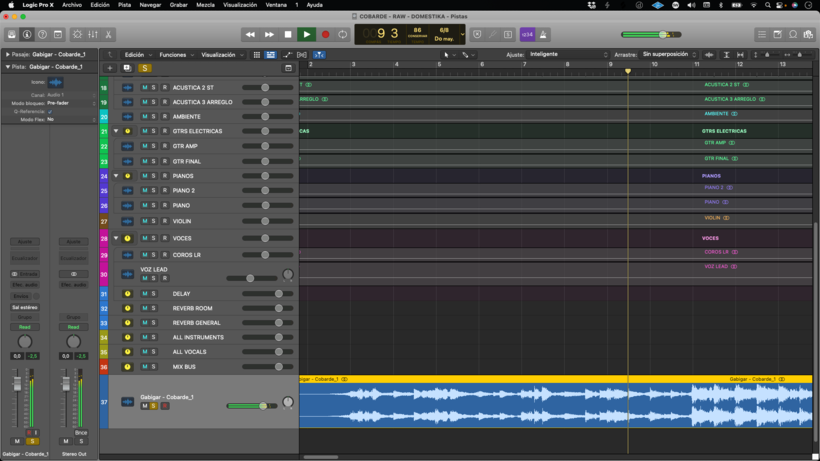Solo the Gabigar - Cobarde_1 track
Viewport: 820px width, 461px height.
(154, 406)
